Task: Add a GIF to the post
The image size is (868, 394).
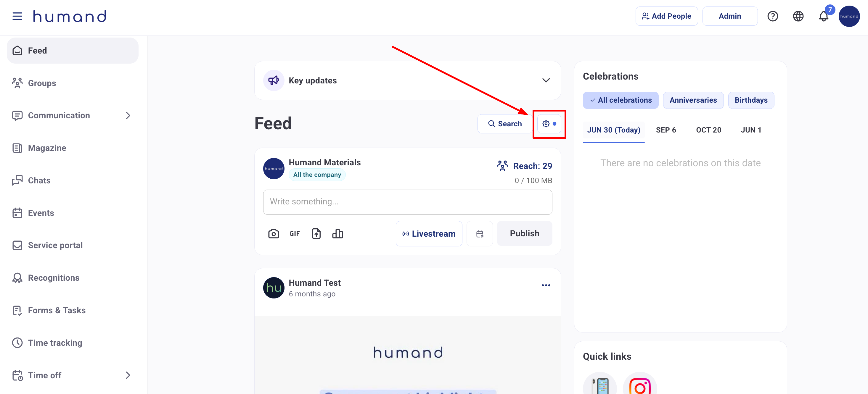Action: coord(295,234)
